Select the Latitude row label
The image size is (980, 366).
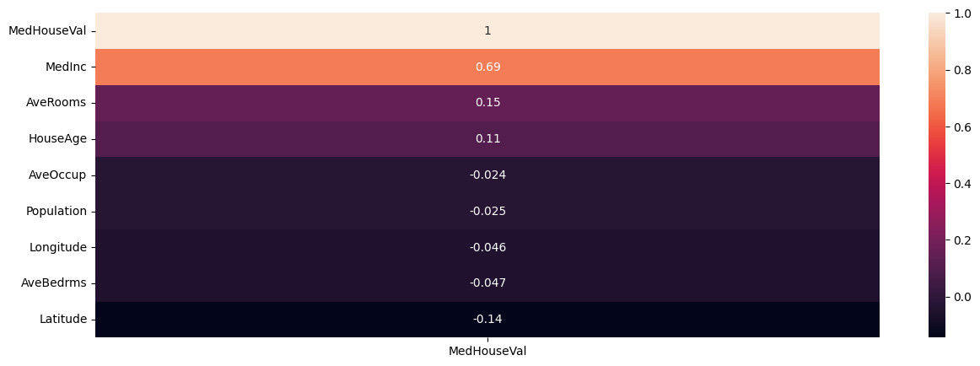62,320
